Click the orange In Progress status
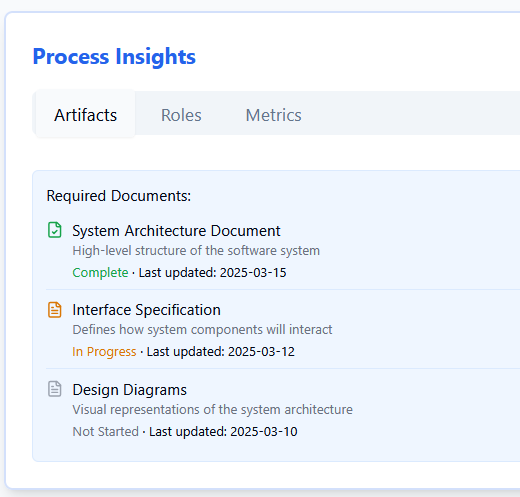Viewport: 520px width, 497px height. pos(104,352)
